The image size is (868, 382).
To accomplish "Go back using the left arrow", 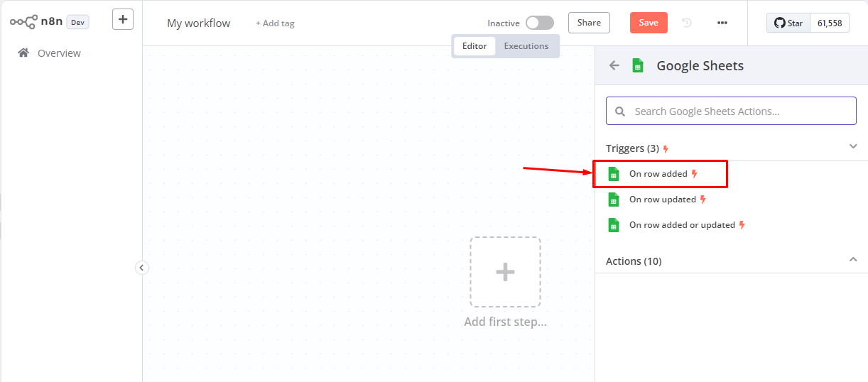I will tap(614, 65).
